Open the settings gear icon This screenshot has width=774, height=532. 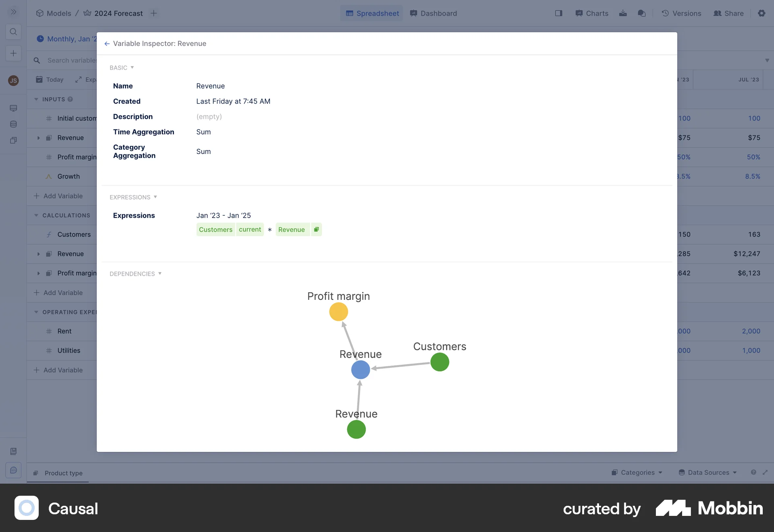(762, 13)
